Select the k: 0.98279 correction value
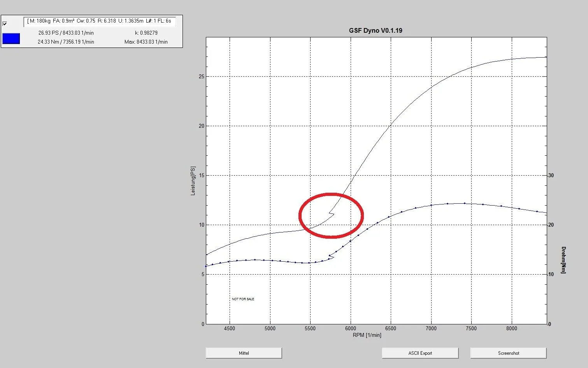This screenshot has height=368, width=588. 146,33
